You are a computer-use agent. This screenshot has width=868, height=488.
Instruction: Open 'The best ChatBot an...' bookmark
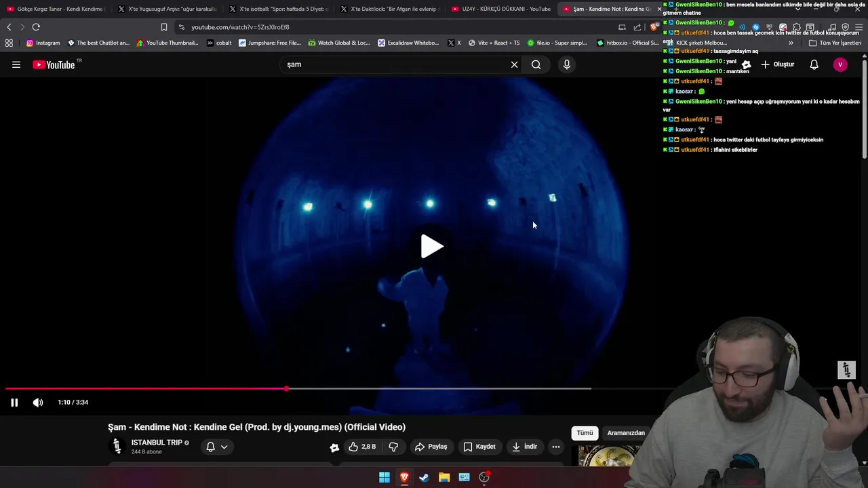coord(98,43)
